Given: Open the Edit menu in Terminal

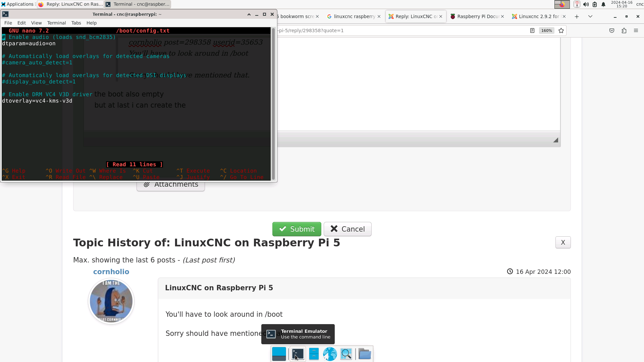Looking at the screenshot, I should click(x=21, y=23).
